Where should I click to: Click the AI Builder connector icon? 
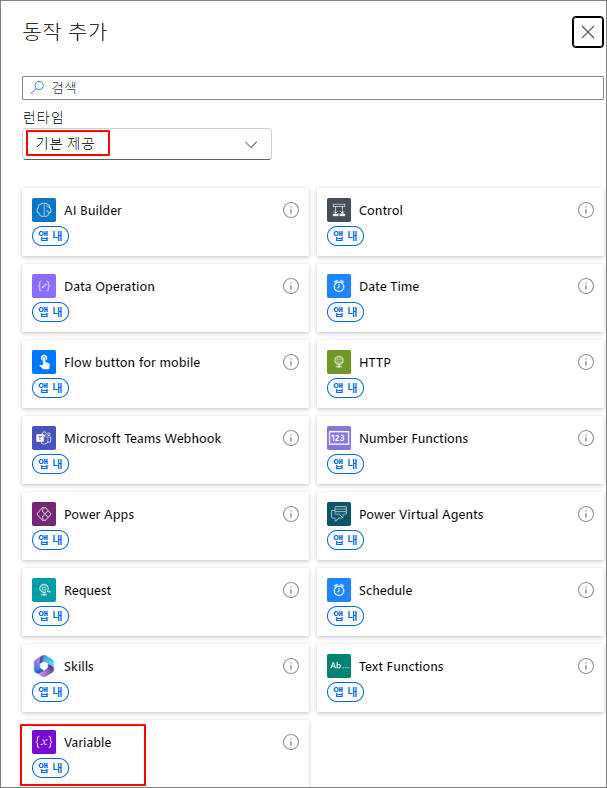click(44, 210)
